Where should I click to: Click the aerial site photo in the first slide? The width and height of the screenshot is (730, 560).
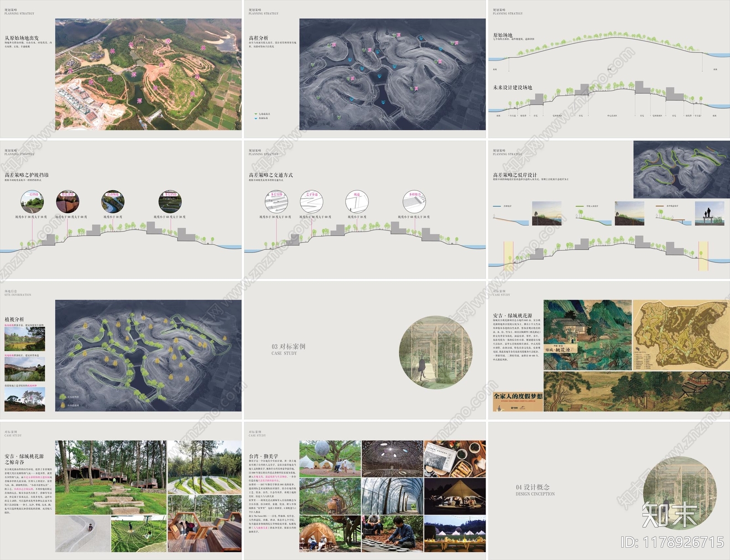pos(148,74)
